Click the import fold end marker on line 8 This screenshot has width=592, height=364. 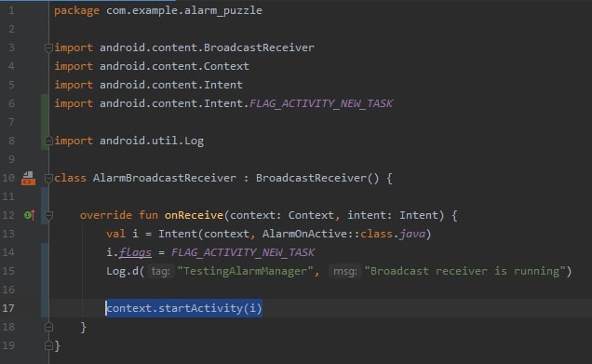[48, 141]
